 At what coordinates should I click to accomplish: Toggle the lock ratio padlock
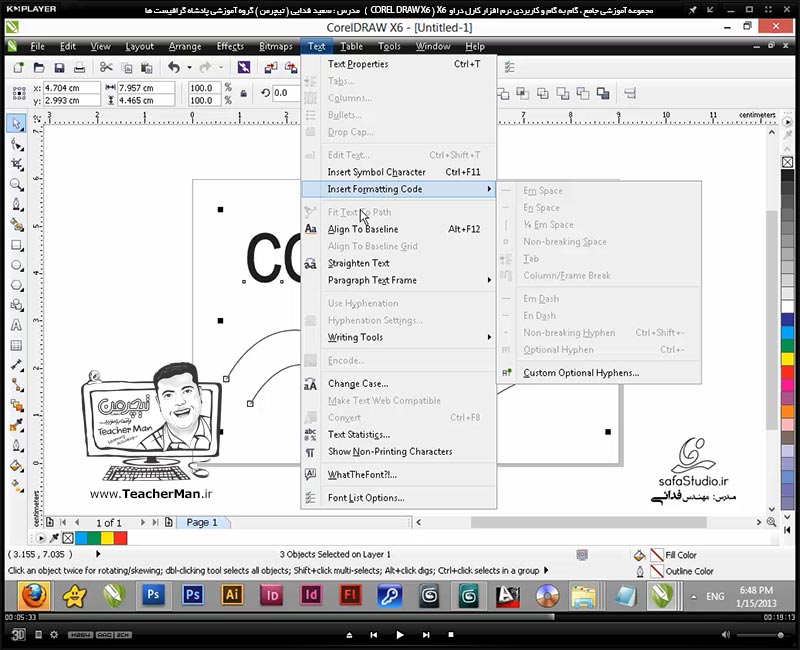[243, 93]
